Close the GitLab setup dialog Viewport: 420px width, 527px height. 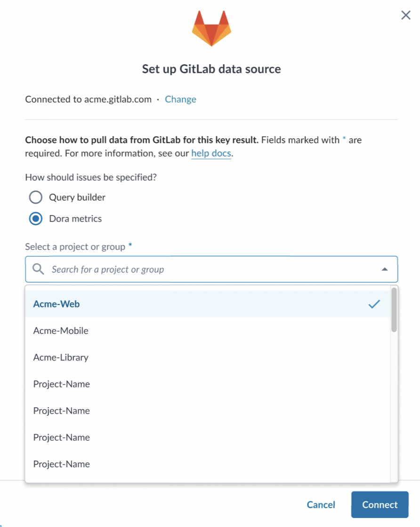pyautogui.click(x=406, y=15)
